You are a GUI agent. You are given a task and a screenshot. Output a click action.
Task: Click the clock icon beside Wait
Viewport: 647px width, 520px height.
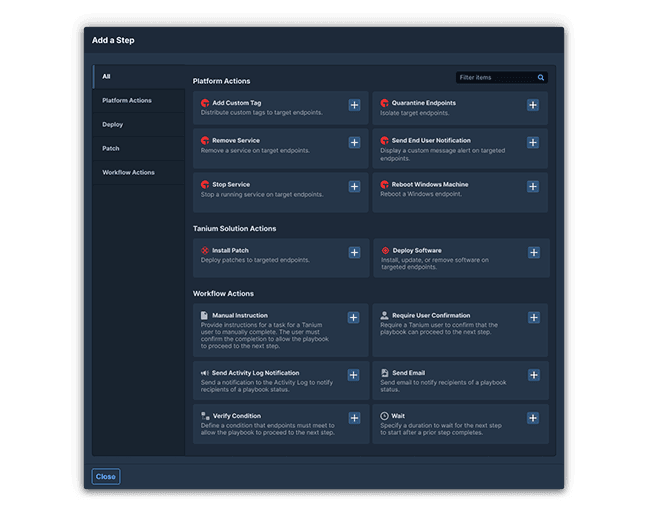pos(384,416)
